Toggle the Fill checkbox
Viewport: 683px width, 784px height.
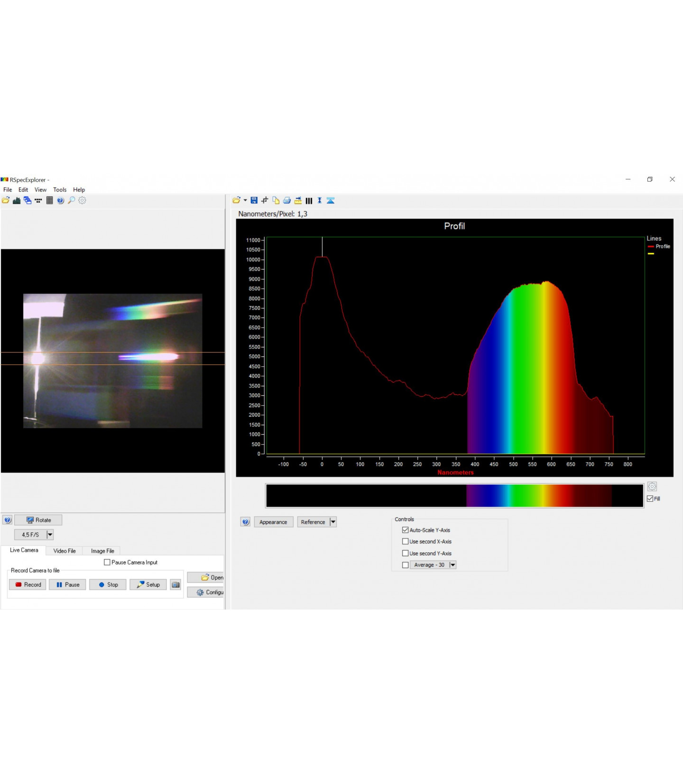point(650,499)
